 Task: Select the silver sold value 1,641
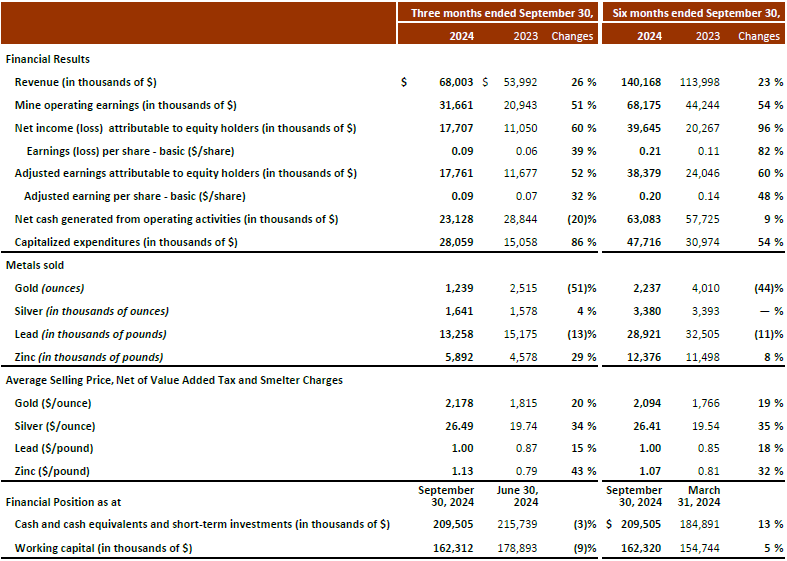click(458, 311)
